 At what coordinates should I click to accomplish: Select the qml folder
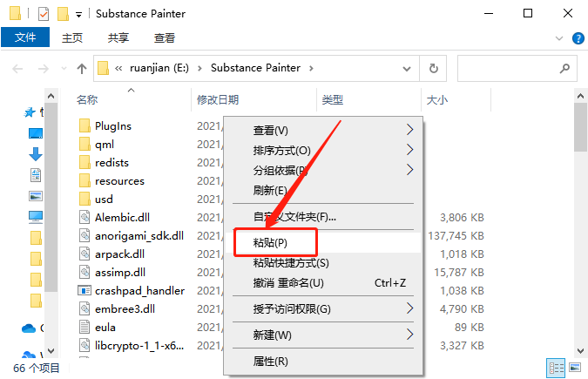point(105,144)
